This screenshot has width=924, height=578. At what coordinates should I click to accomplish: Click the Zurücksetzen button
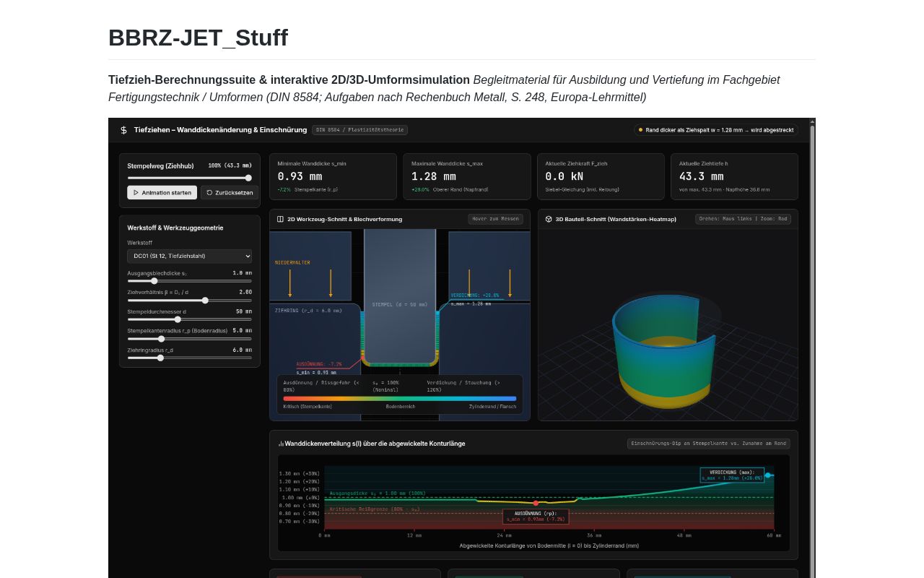click(x=230, y=193)
